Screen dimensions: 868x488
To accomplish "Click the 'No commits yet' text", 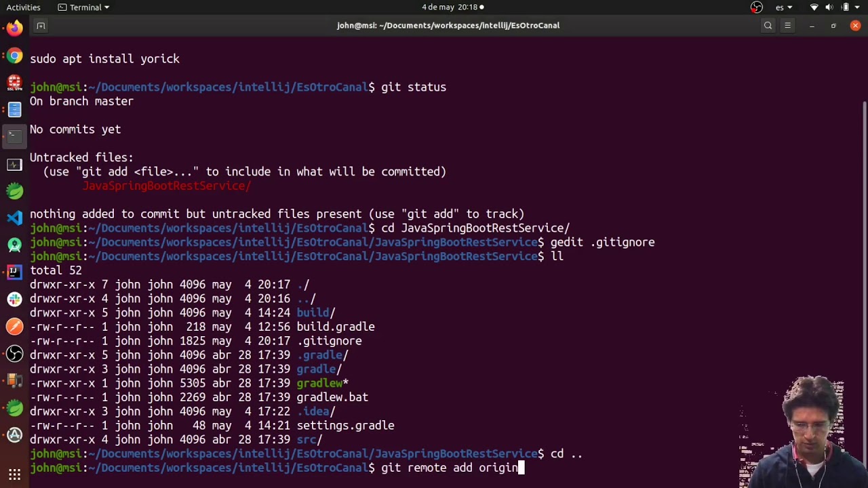I will pos(75,129).
